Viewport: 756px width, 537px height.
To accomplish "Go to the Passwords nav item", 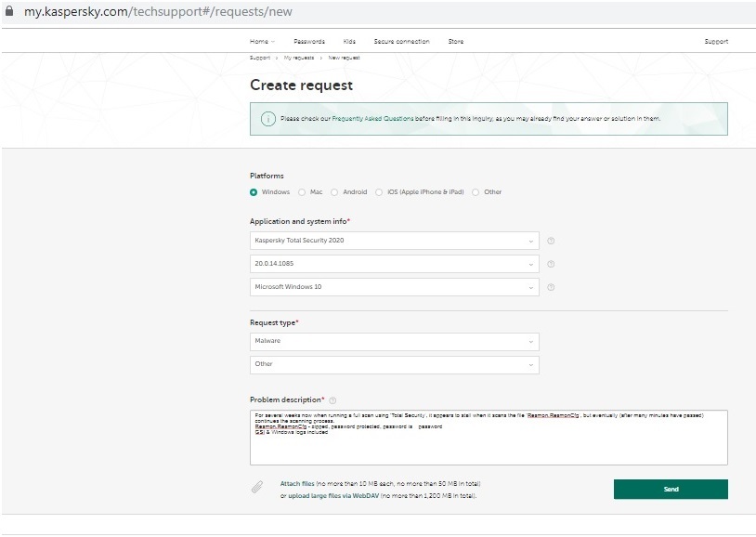I will 309,42.
